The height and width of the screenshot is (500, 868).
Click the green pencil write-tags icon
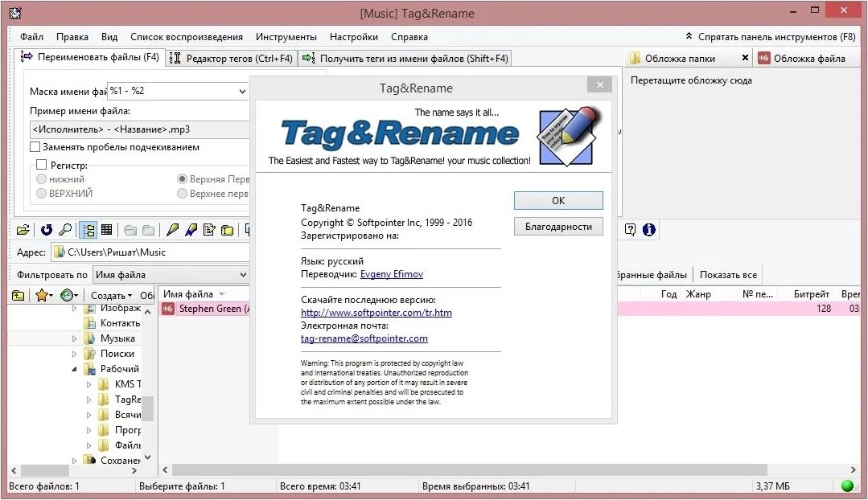click(x=172, y=230)
